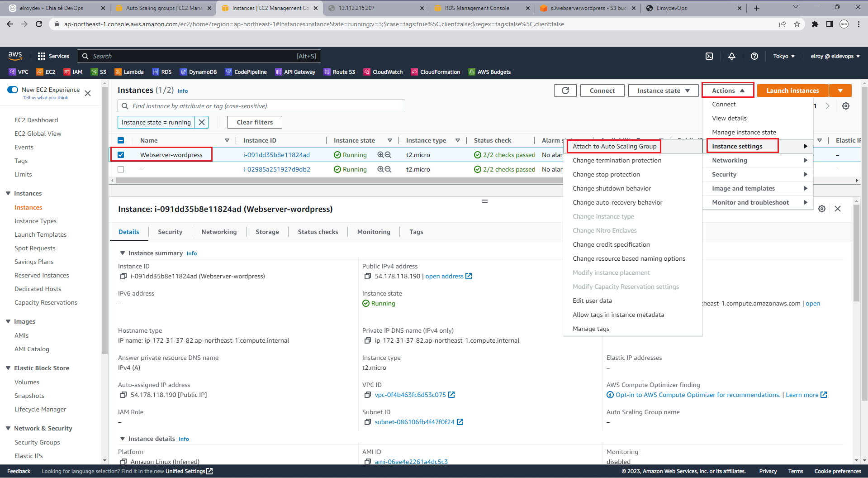This screenshot has height=478, width=868.
Task: Collapse the Instance summary section
Action: [x=123, y=253]
